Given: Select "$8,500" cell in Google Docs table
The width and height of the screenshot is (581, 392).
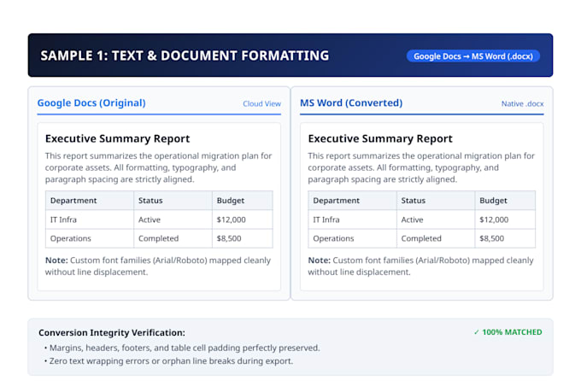Looking at the screenshot, I should pyautogui.click(x=243, y=238).
